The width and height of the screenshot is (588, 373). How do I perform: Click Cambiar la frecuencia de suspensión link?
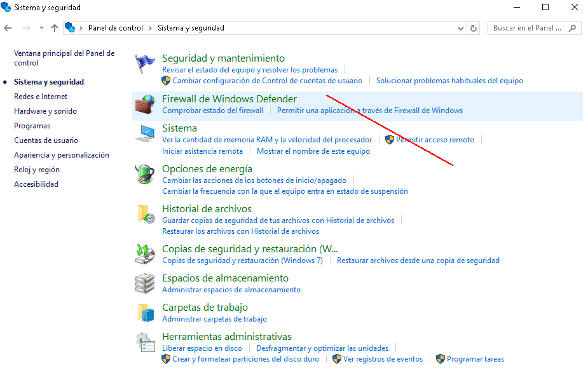(x=285, y=191)
